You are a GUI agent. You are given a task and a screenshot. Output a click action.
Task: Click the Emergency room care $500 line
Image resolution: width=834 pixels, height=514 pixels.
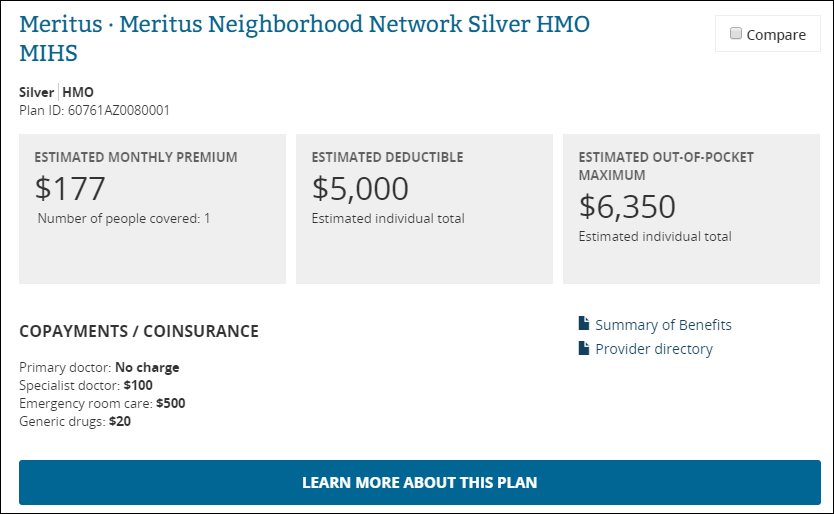point(102,403)
